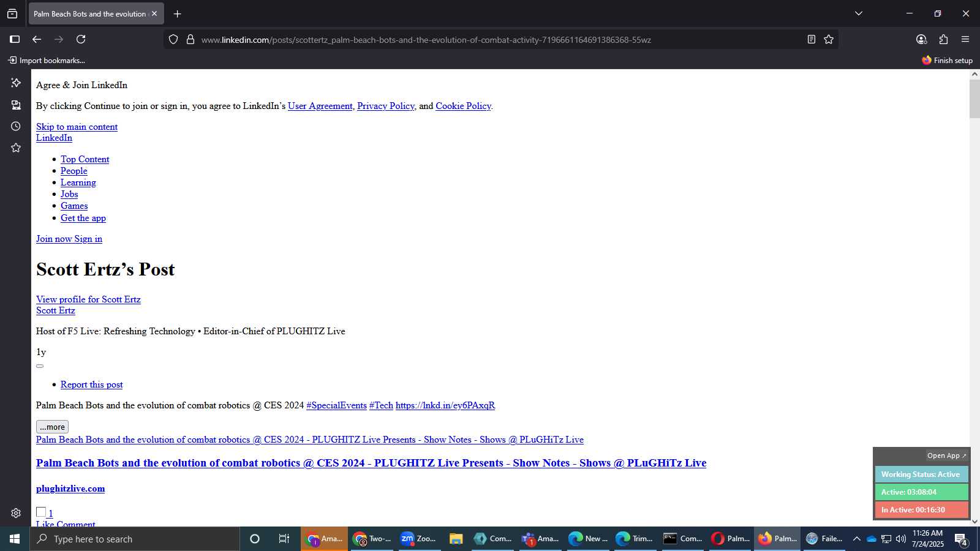Open notification center icon
Image resolution: width=980 pixels, height=551 pixels.
coord(961,539)
